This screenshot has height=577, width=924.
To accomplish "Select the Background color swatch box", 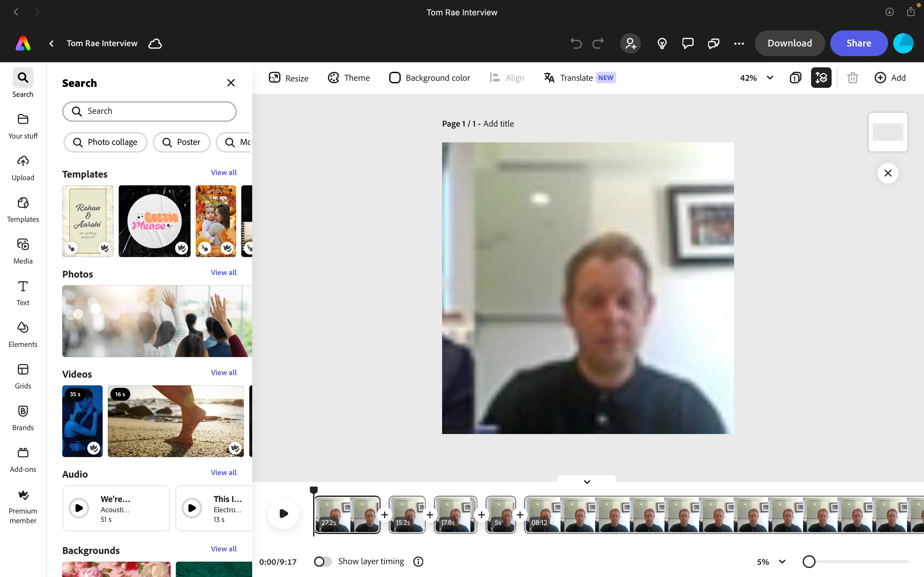I will [395, 78].
